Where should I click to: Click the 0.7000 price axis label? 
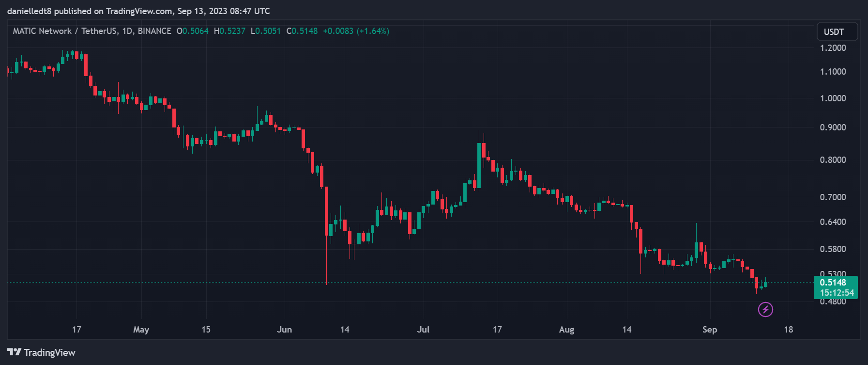pos(833,197)
